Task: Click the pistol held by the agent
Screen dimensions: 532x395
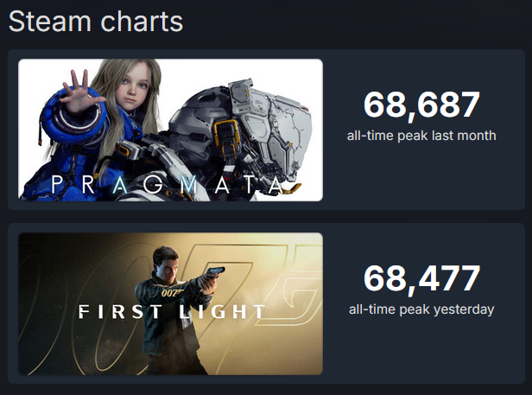Action: click(214, 271)
